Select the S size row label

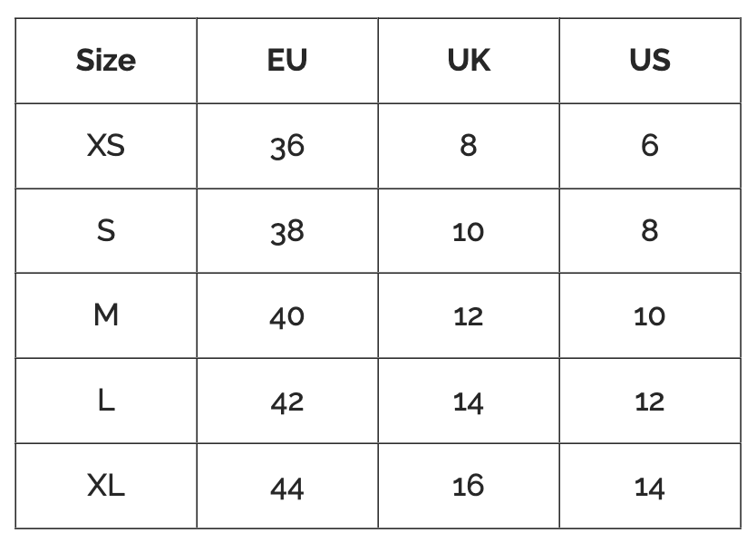click(x=106, y=230)
